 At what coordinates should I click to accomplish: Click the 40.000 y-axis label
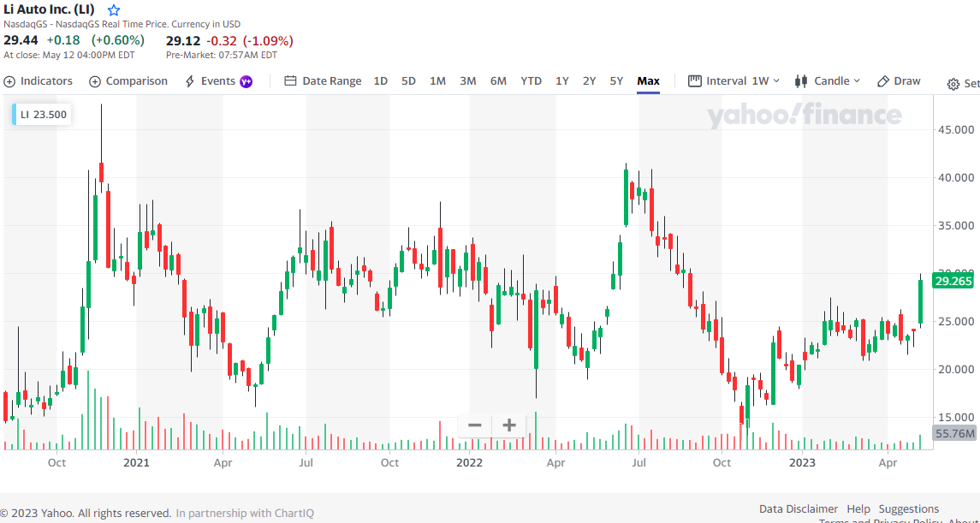956,177
